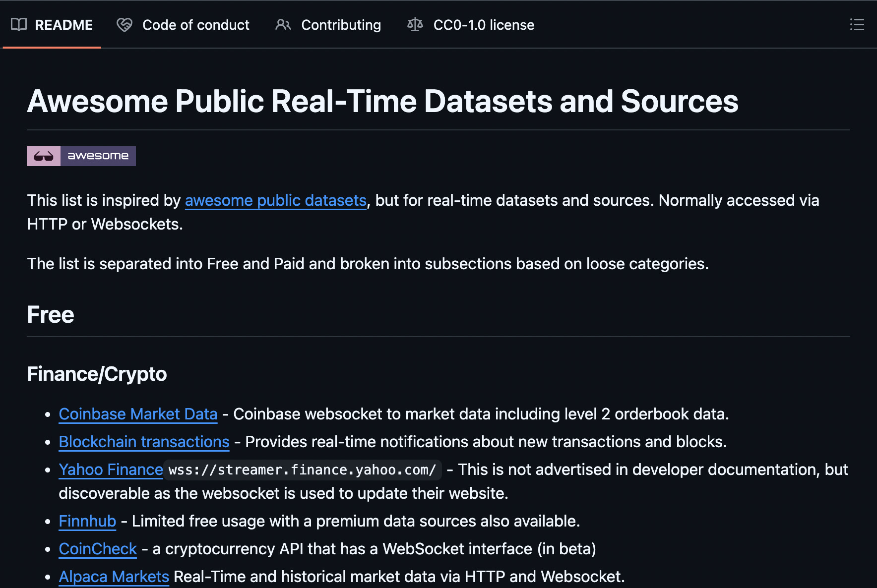Open the Yahoo Finance link

tap(111, 470)
